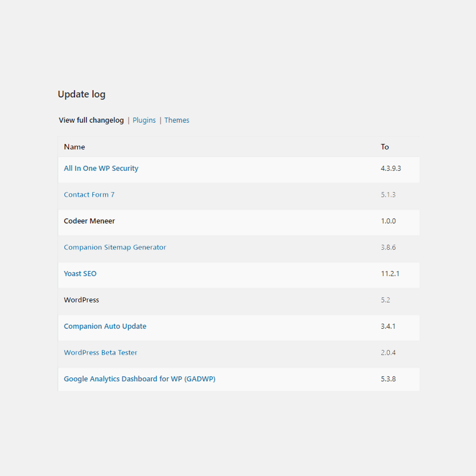
Task: Open All In One WP Security link
Action: click(x=101, y=169)
